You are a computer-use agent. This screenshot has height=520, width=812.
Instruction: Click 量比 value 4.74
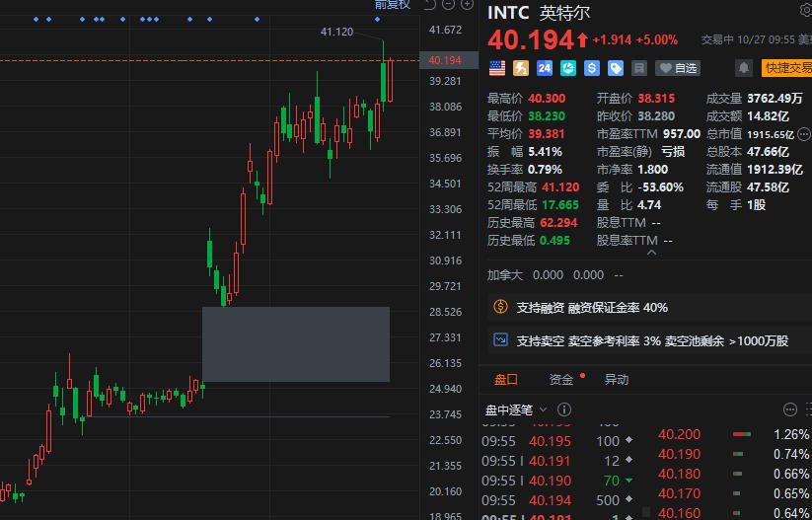(x=649, y=205)
